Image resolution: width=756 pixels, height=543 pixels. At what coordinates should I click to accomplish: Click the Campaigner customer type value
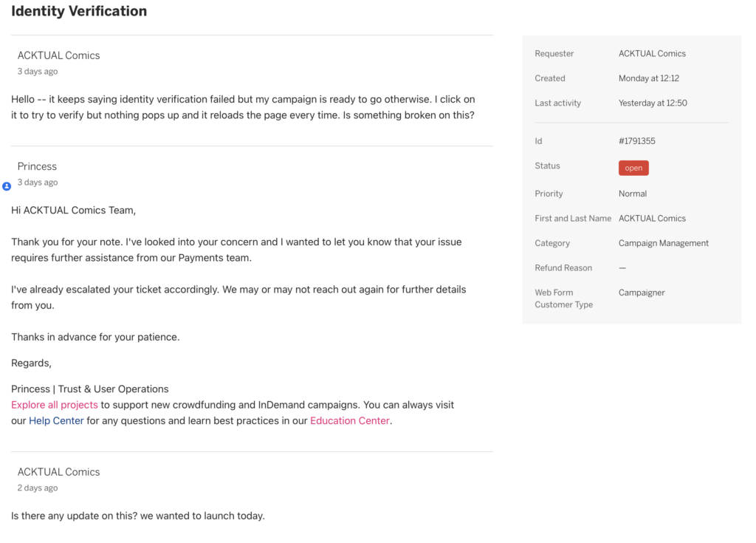click(x=642, y=293)
